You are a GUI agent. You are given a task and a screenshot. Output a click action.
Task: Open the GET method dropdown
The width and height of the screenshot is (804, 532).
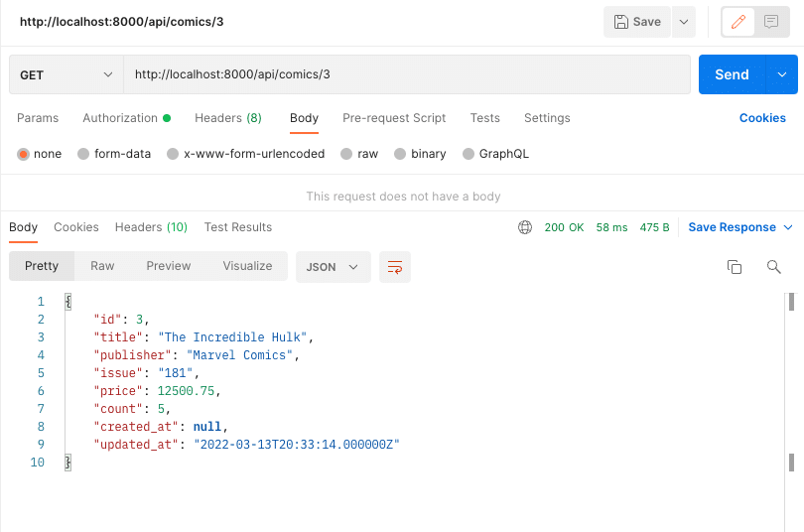click(x=67, y=74)
